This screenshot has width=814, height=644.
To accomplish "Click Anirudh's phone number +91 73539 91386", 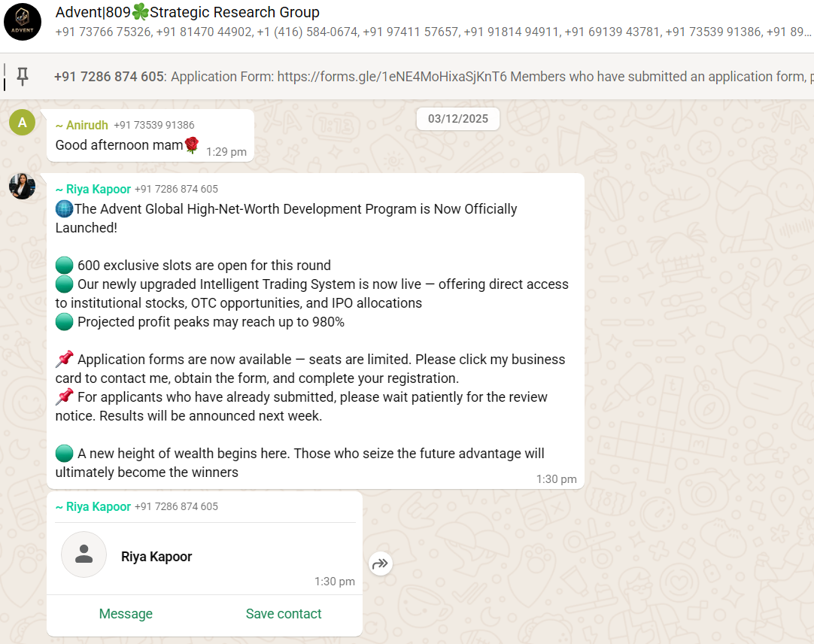I will (x=154, y=126).
